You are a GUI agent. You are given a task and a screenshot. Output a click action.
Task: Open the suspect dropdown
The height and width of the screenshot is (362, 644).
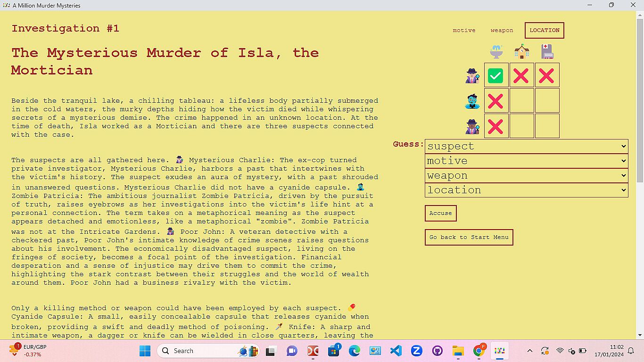526,146
